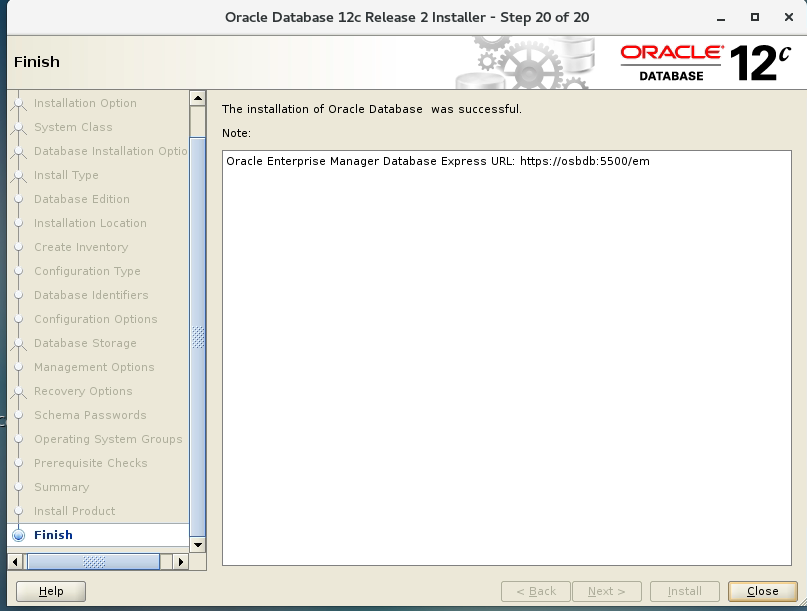Select the Summary step
The width and height of the screenshot is (807, 611).
(x=61, y=487)
